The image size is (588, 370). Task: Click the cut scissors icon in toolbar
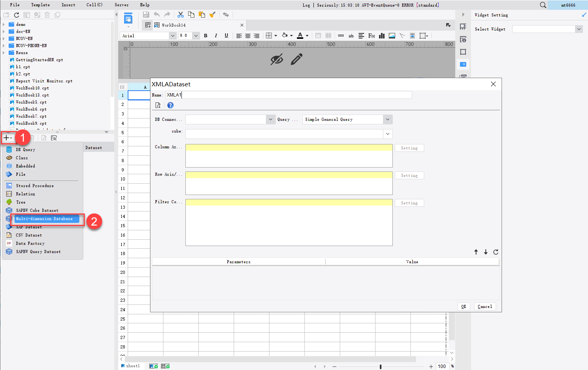pyautogui.click(x=181, y=15)
